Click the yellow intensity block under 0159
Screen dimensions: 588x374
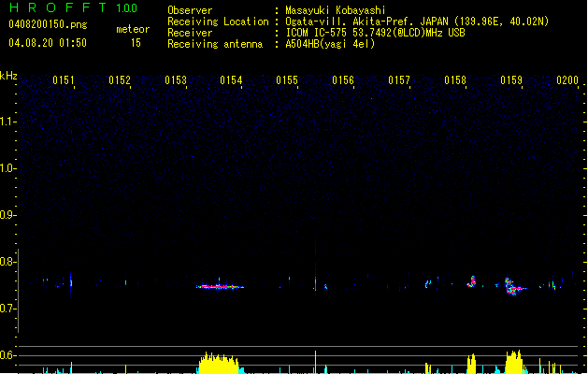tap(514, 362)
